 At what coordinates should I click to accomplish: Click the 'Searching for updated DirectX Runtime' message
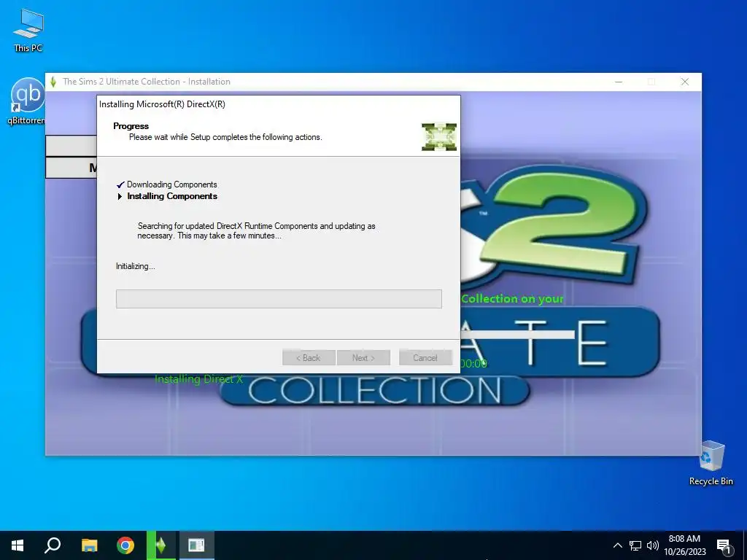(x=256, y=231)
